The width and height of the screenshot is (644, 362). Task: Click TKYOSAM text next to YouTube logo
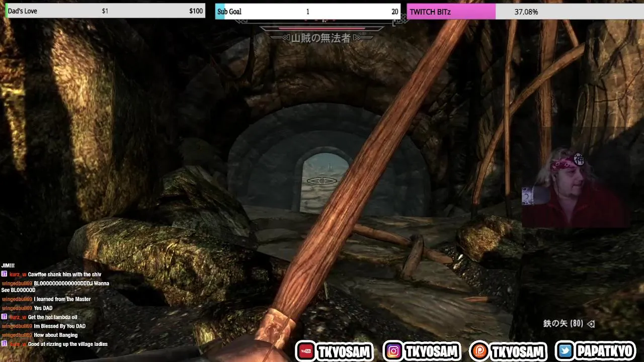344,351
